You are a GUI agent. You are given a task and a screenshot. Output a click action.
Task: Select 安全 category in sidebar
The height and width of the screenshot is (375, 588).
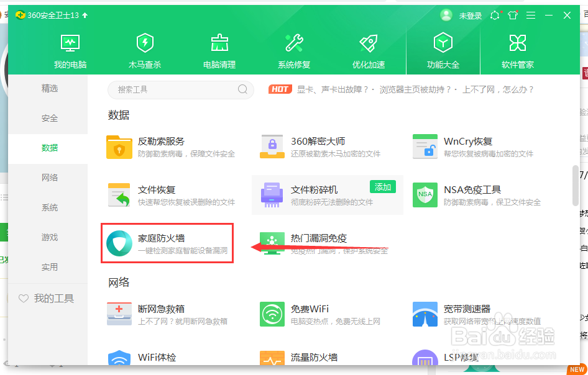point(50,119)
